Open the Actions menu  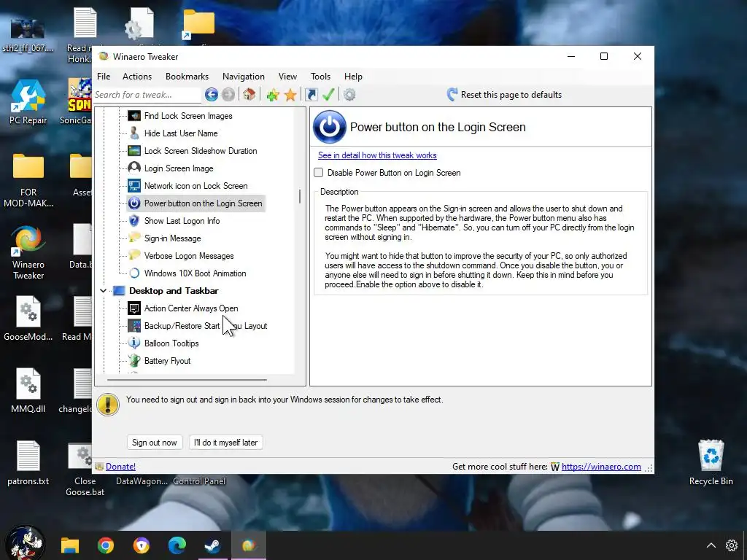pos(137,76)
